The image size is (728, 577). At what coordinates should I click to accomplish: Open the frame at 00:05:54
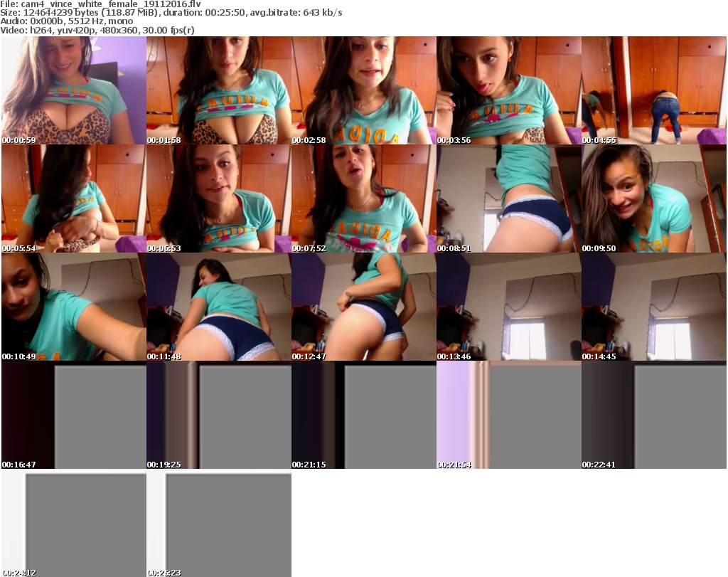[74, 198]
